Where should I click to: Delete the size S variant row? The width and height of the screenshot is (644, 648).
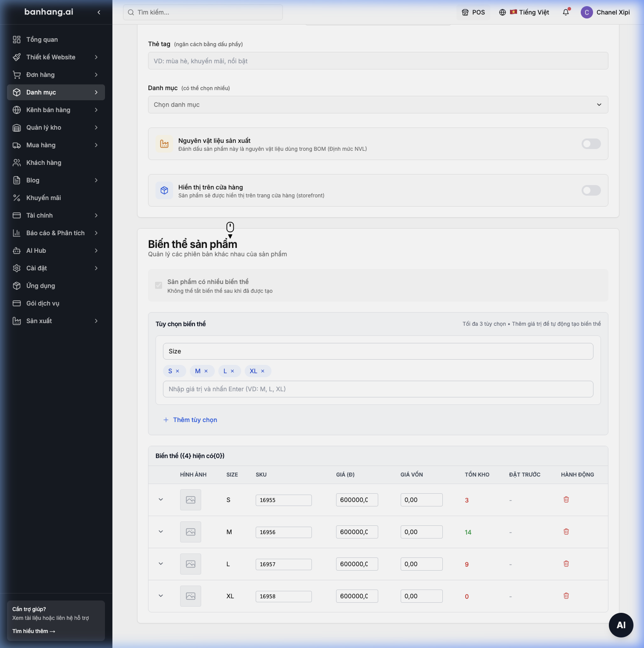tap(566, 499)
